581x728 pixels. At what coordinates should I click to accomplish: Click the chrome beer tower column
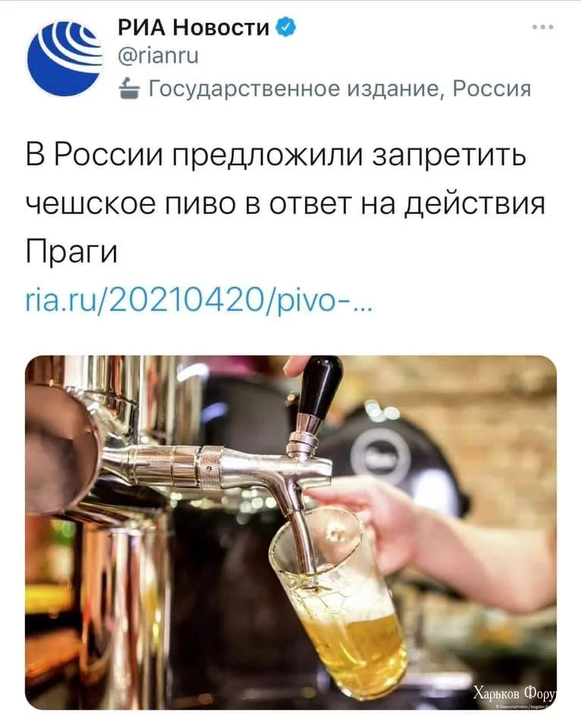coord(116,534)
